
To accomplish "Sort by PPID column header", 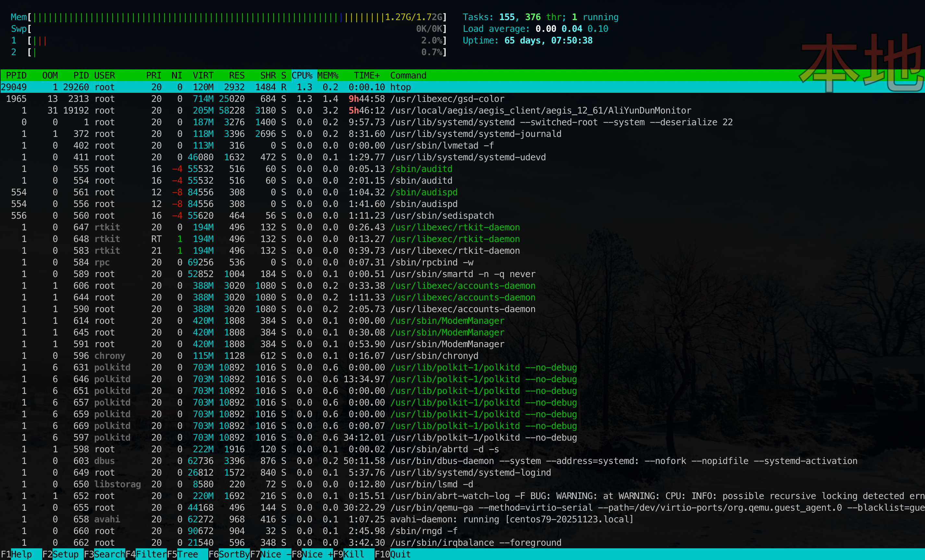I will click(16, 76).
